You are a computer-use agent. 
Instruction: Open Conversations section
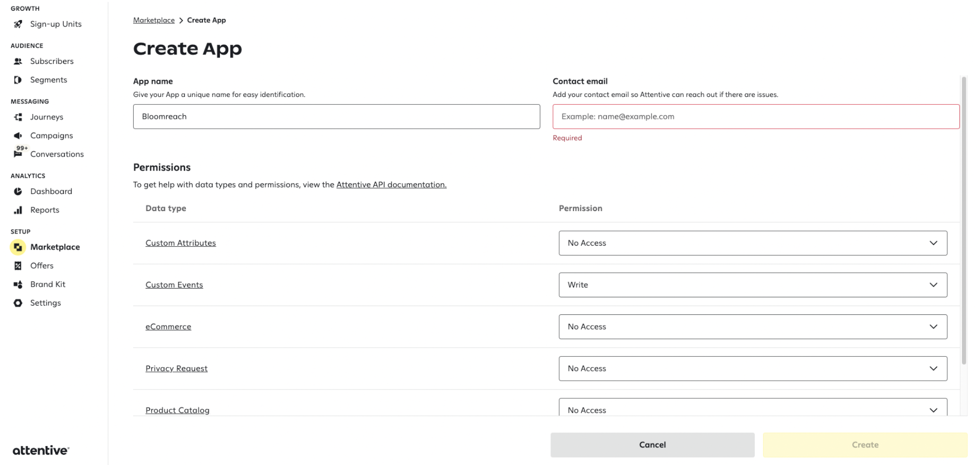point(57,154)
